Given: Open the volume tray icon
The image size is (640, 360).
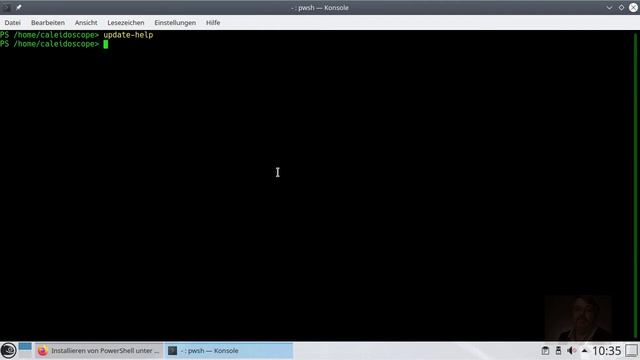Looking at the screenshot, I should point(571,351).
